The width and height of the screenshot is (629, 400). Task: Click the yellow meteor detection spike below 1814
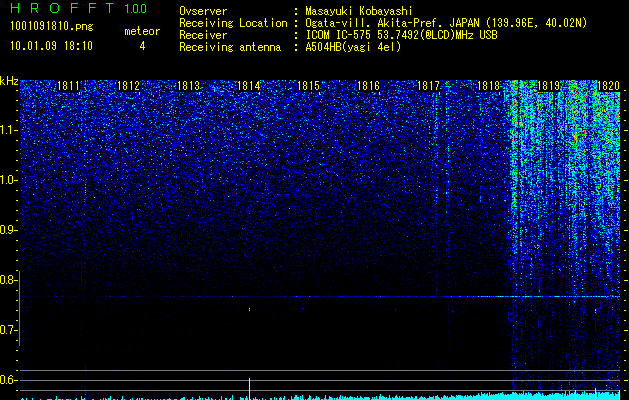tap(250, 388)
